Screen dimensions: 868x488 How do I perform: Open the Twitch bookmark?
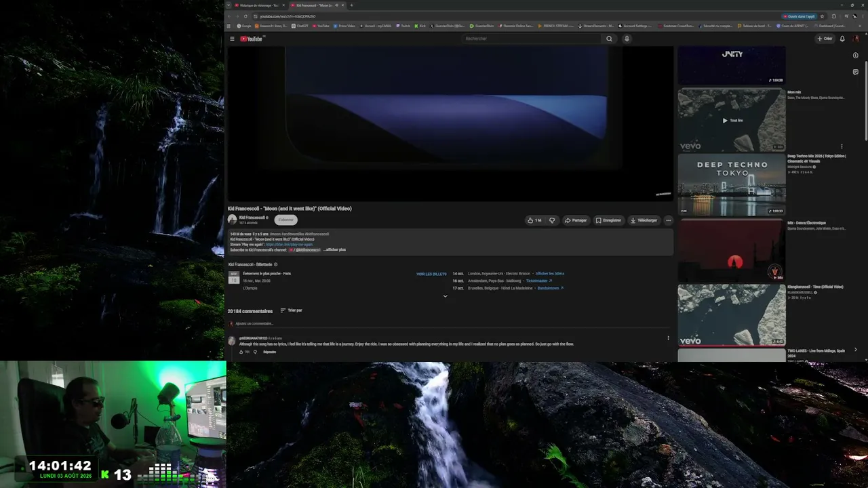click(x=403, y=26)
